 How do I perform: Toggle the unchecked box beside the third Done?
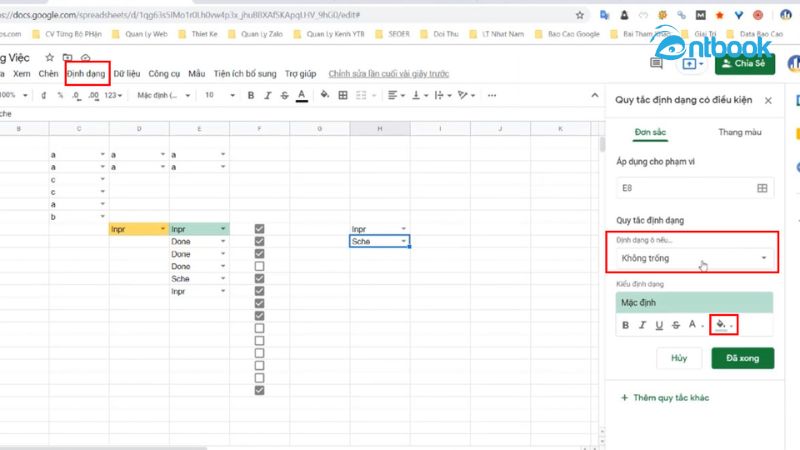tap(260, 267)
